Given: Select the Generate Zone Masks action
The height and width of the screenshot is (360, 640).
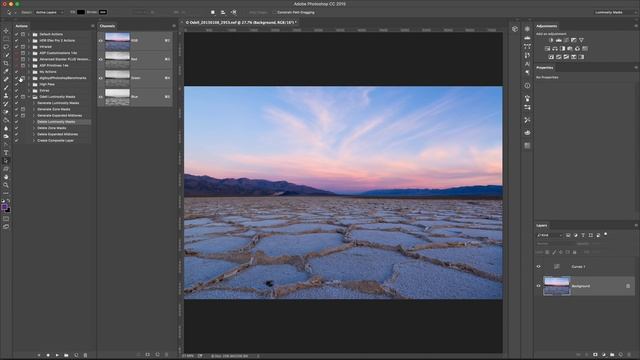Looking at the screenshot, I should tap(53, 109).
